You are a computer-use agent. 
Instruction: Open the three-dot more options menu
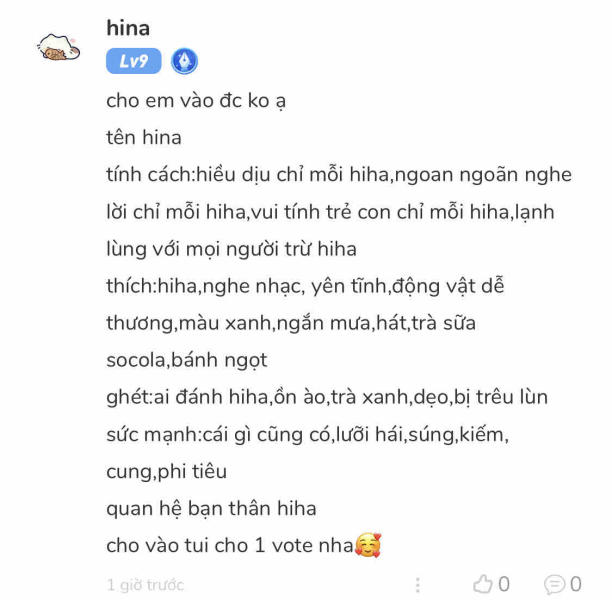point(418,585)
